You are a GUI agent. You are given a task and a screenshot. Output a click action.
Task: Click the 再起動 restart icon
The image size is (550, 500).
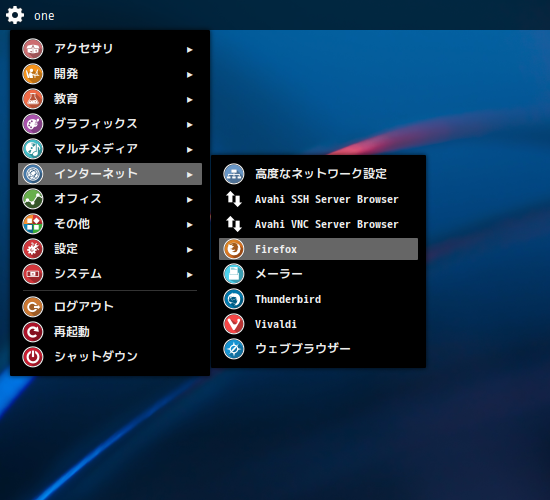pyautogui.click(x=33, y=332)
